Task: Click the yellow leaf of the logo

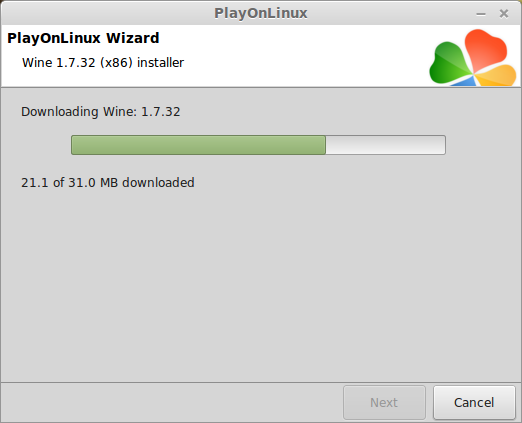Action: coord(496,76)
